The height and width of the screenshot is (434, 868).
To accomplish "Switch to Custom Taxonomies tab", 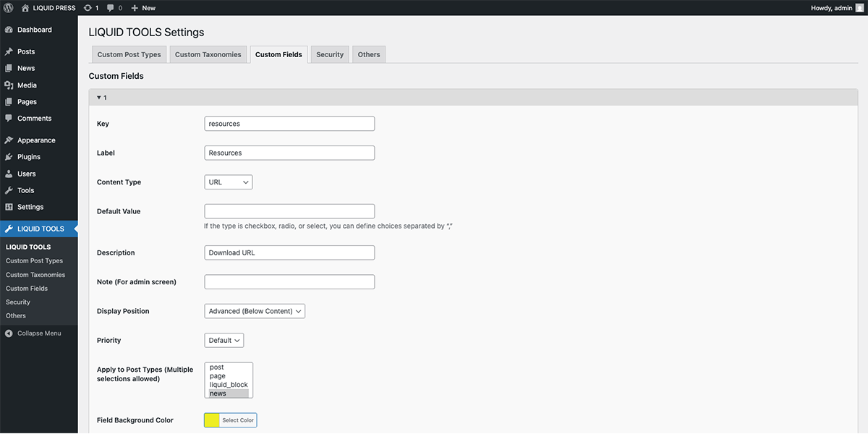I will pos(208,54).
